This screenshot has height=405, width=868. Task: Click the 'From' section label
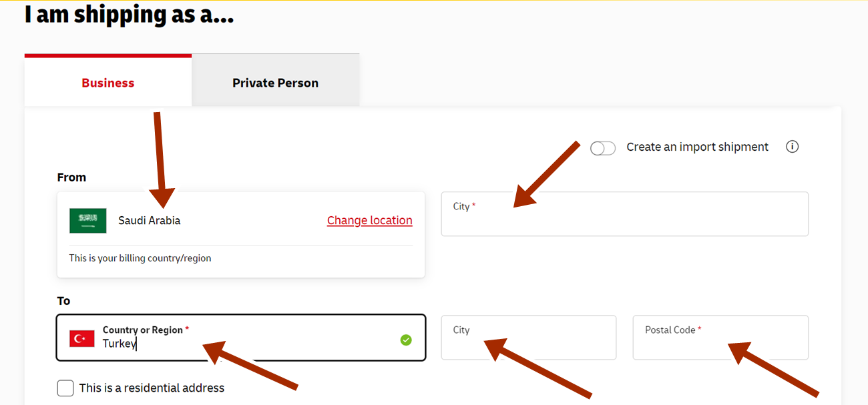pyautogui.click(x=71, y=177)
